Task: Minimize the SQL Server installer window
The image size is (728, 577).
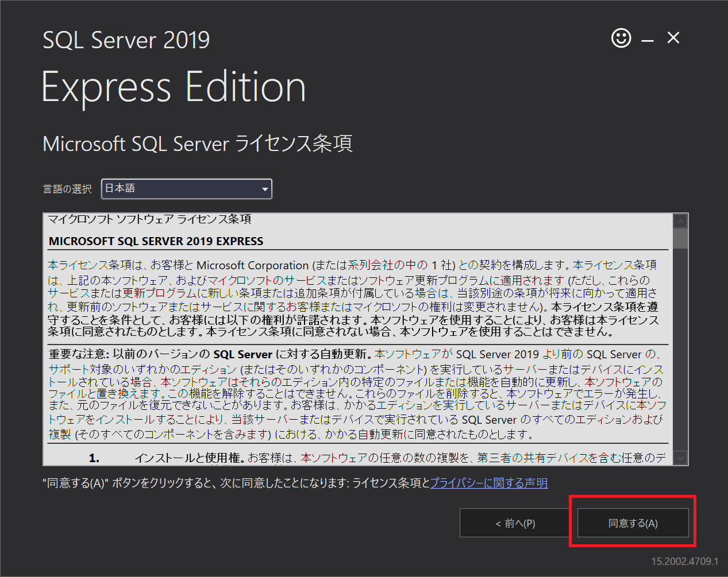Action: pos(648,40)
